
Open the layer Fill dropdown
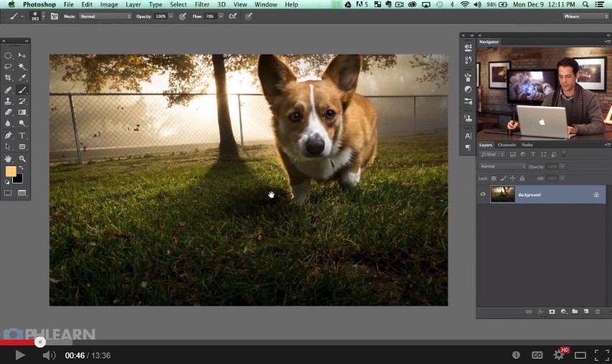(x=562, y=178)
